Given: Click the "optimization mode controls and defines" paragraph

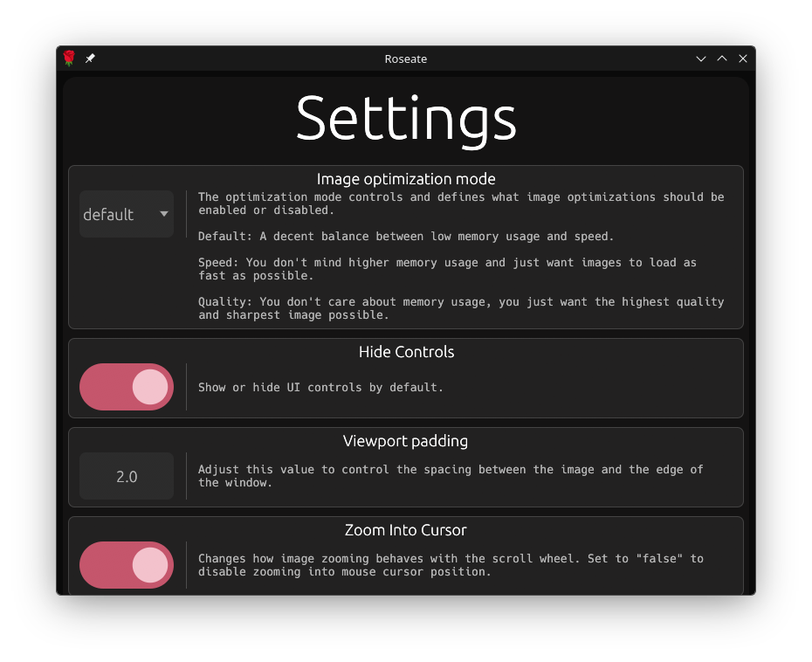Looking at the screenshot, I should (461, 203).
